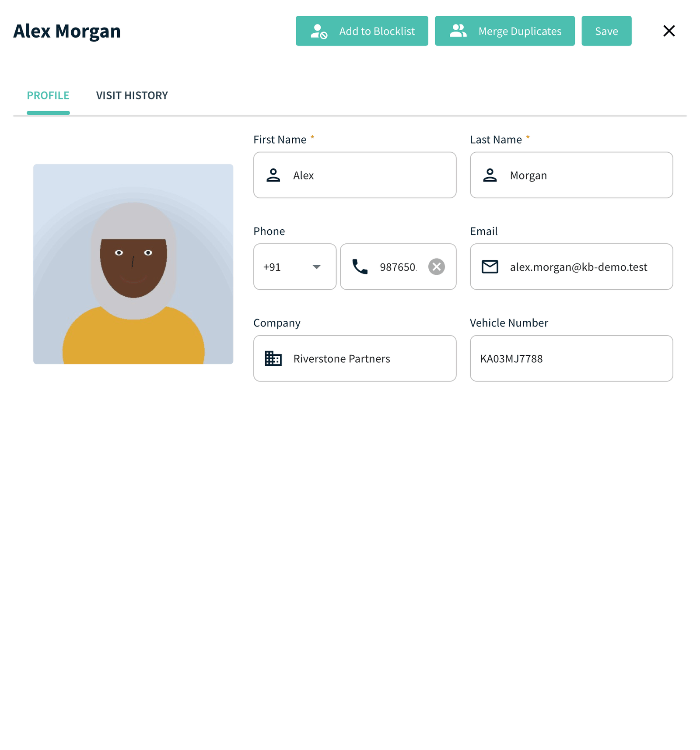Viewport: 700px width, 750px height.
Task: Clear the phone number with the X icon
Action: (437, 267)
